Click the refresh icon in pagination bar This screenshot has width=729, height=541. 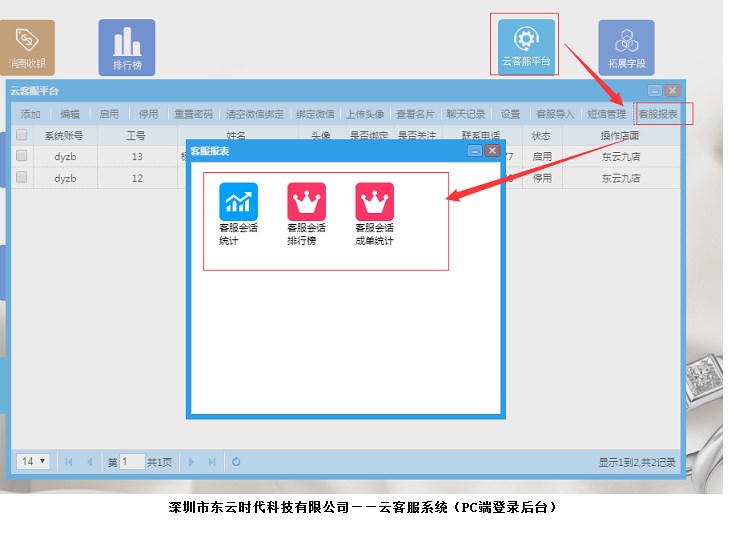[236, 462]
